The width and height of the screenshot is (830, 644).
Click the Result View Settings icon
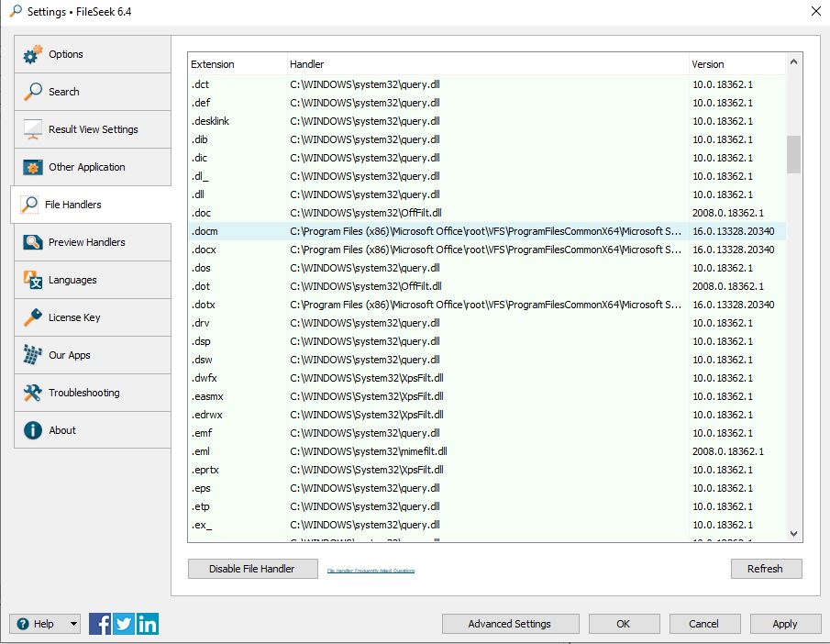33,129
